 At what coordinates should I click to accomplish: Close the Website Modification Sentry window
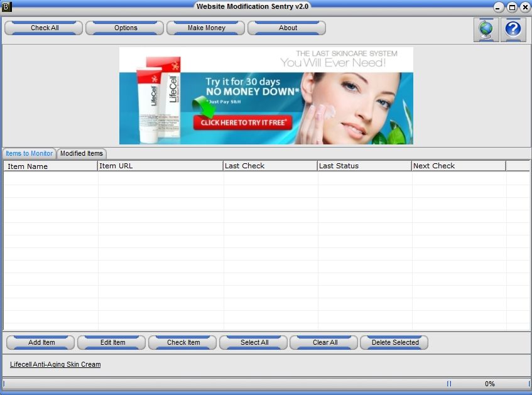click(525, 7)
